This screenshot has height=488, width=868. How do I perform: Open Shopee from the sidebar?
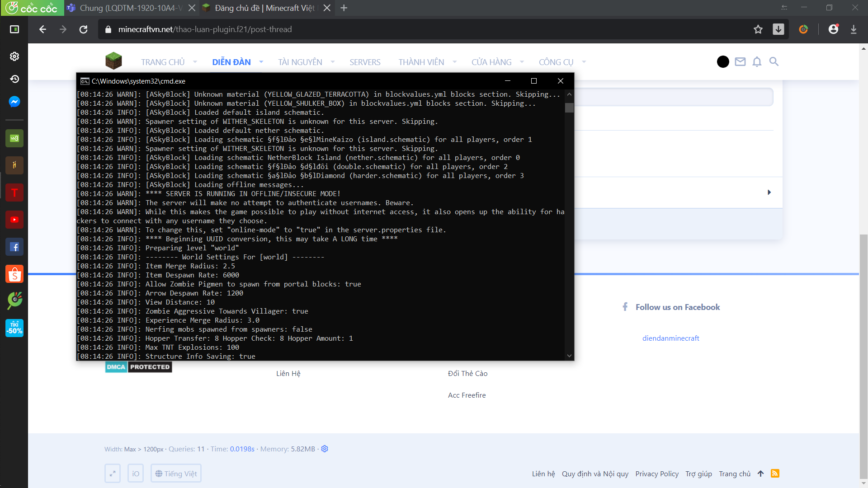14,274
